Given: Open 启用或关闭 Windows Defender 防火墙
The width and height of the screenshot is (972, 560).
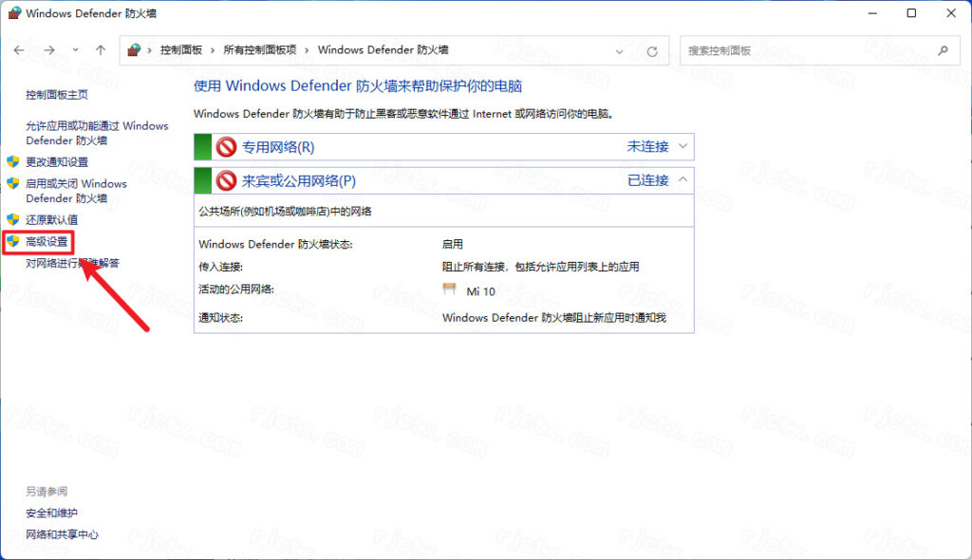Looking at the screenshot, I should 76,191.
